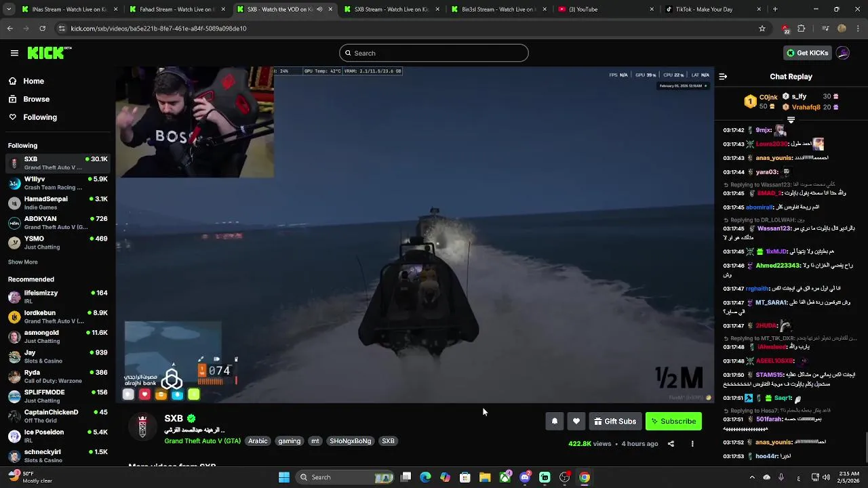This screenshot has height=488, width=868.
Task: Go back to the previous page
Action: click(x=9, y=28)
